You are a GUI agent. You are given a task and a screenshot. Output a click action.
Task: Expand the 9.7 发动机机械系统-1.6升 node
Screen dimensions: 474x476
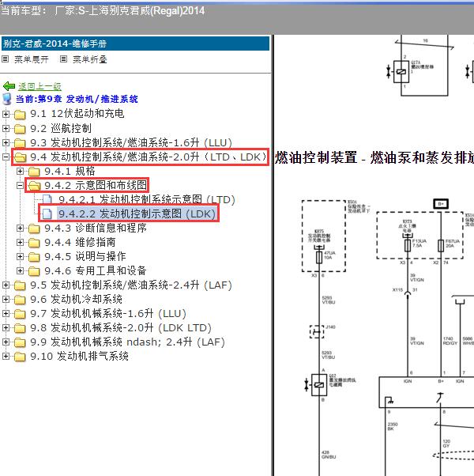6,314
